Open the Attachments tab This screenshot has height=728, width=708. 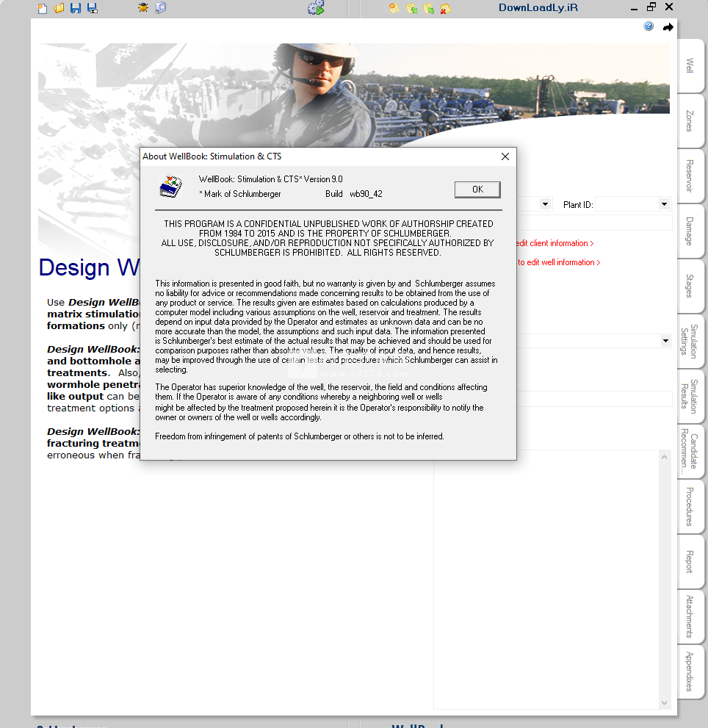pos(690,616)
